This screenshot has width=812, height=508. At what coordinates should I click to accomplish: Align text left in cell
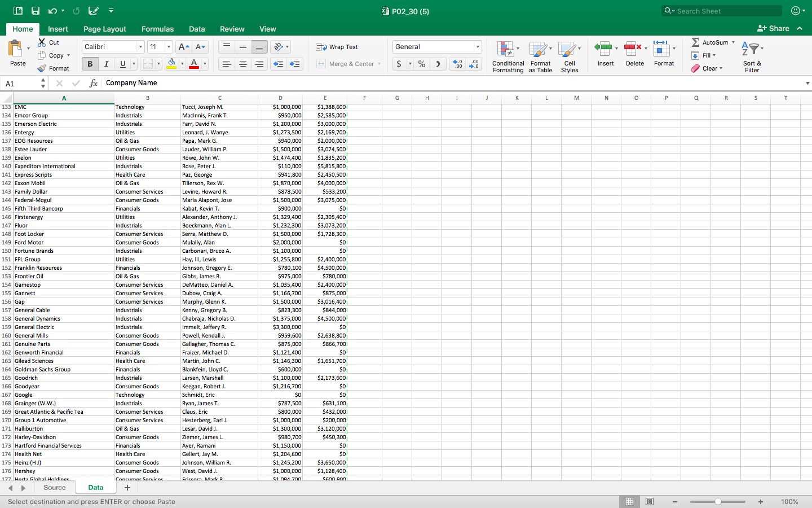[x=227, y=64]
